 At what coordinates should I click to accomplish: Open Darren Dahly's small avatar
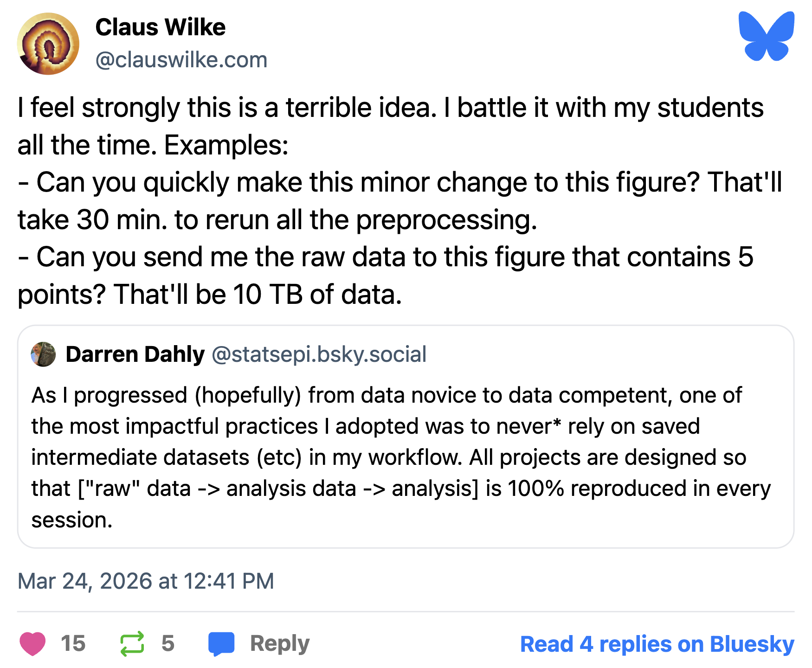click(x=43, y=354)
